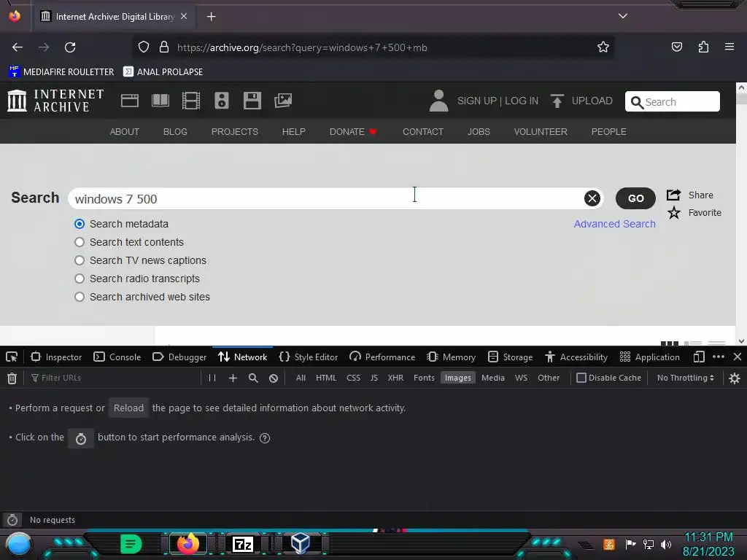Click the GO search button
The height and width of the screenshot is (560, 747).
(635, 198)
